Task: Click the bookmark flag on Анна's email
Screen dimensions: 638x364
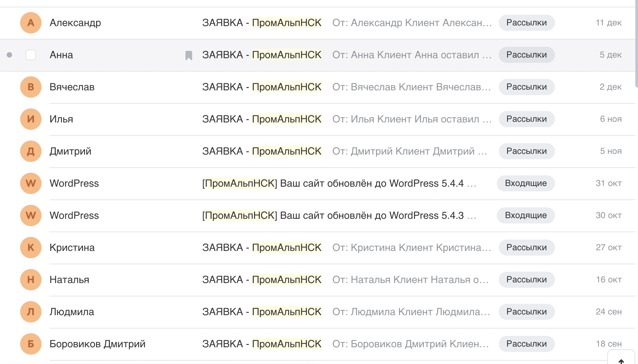Action: (189, 55)
